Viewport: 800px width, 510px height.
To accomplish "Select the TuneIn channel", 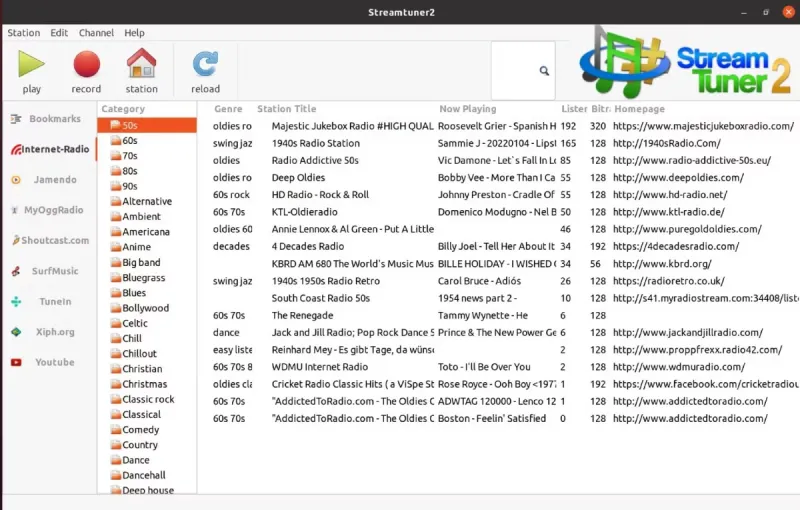I will pos(42,301).
